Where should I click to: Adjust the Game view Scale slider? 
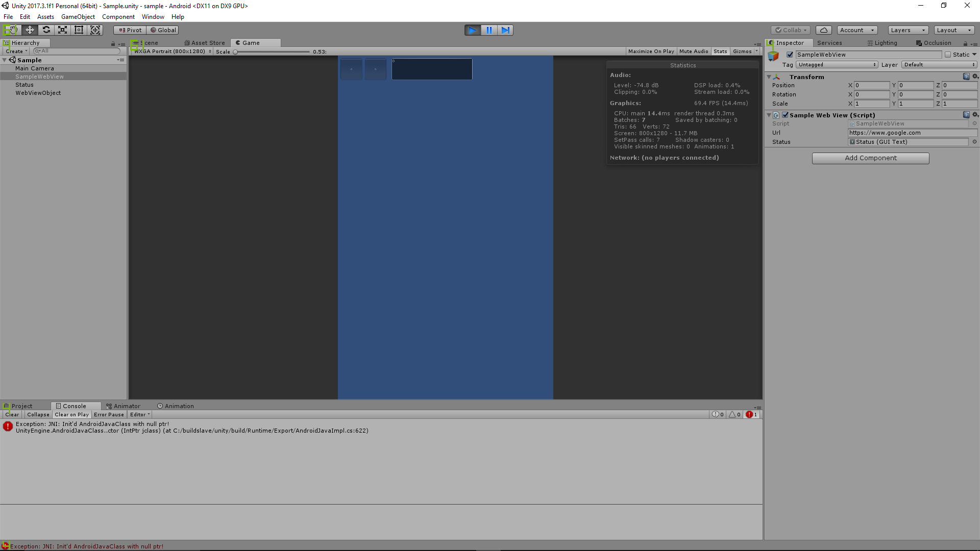point(272,52)
